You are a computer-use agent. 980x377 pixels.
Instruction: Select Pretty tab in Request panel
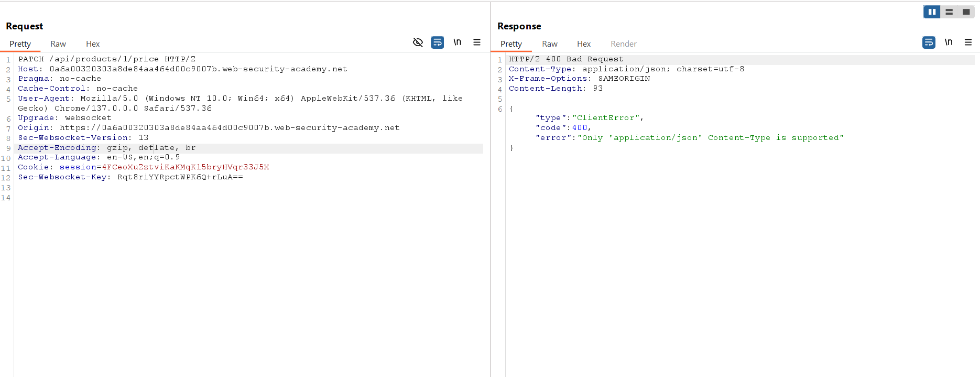pyautogui.click(x=20, y=44)
